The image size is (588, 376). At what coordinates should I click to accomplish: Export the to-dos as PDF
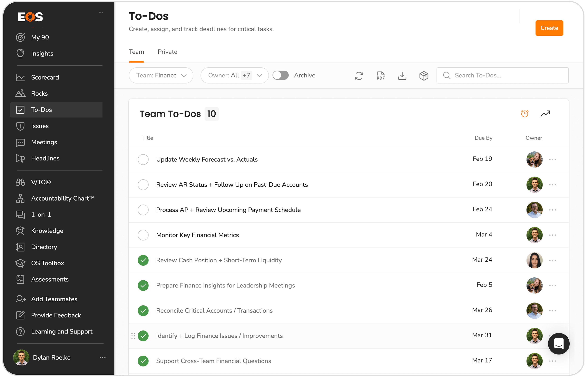click(380, 75)
